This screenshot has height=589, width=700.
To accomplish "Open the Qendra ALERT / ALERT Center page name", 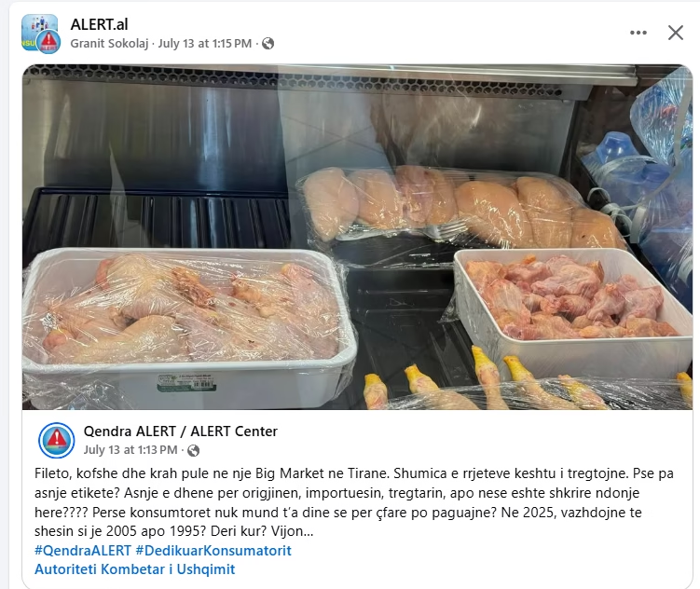I will (x=180, y=431).
